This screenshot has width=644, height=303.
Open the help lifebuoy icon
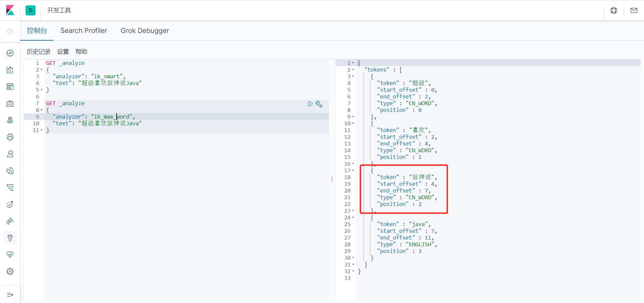click(x=614, y=10)
